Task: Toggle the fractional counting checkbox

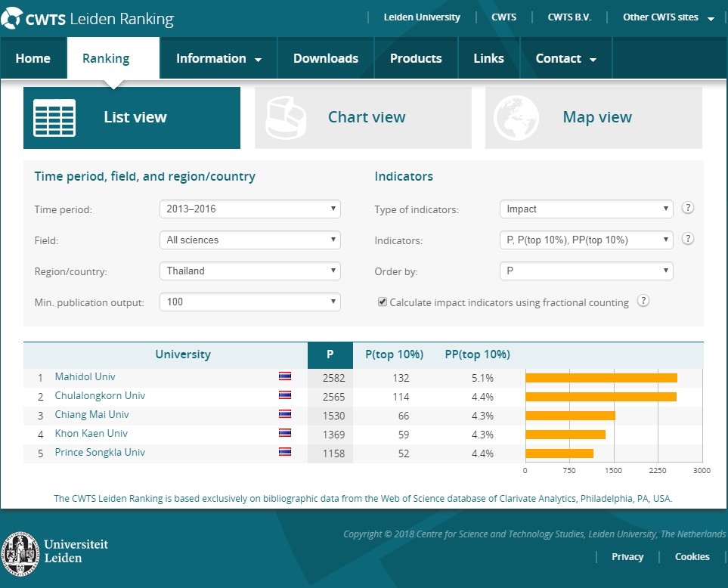Action: click(383, 302)
